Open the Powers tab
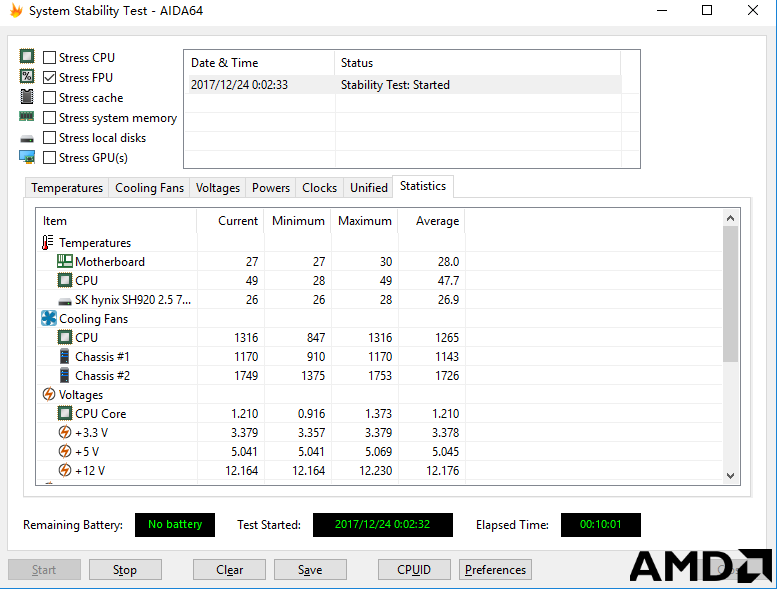Screen dimensions: 777x589 tap(271, 188)
